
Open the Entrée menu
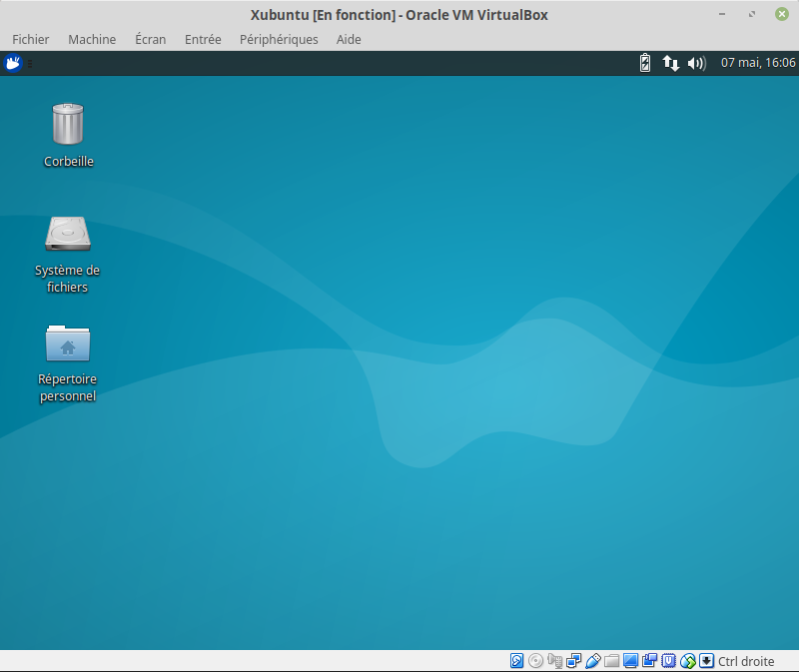click(203, 39)
